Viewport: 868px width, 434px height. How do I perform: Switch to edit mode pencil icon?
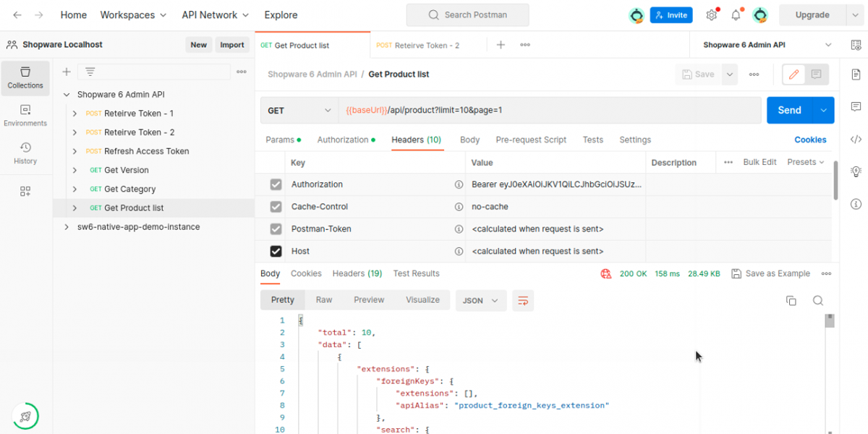(794, 74)
